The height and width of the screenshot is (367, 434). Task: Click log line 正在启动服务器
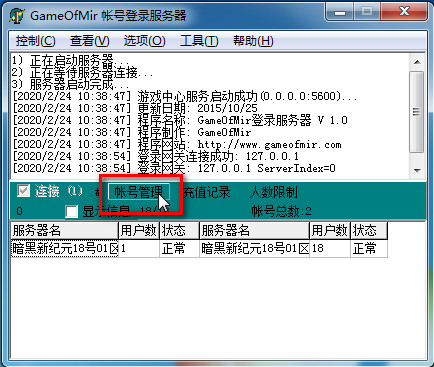point(70,60)
